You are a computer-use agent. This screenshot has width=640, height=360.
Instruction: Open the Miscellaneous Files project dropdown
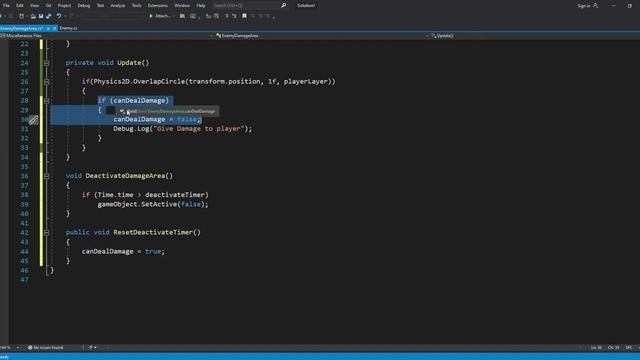point(106,36)
